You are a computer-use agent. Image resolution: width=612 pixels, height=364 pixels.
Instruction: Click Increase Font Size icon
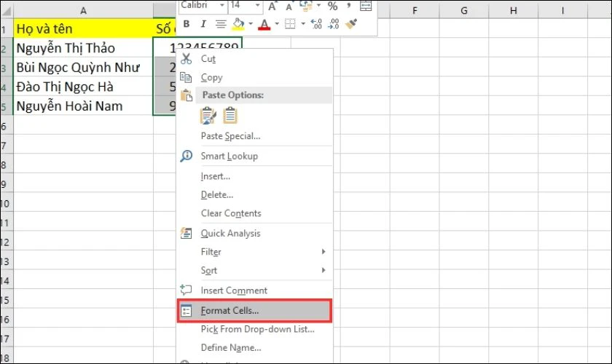pos(272,6)
